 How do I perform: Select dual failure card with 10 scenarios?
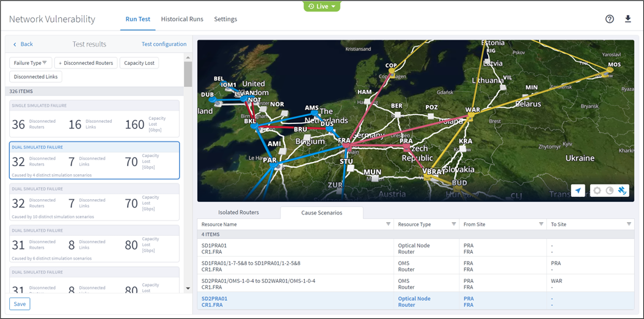(x=94, y=202)
